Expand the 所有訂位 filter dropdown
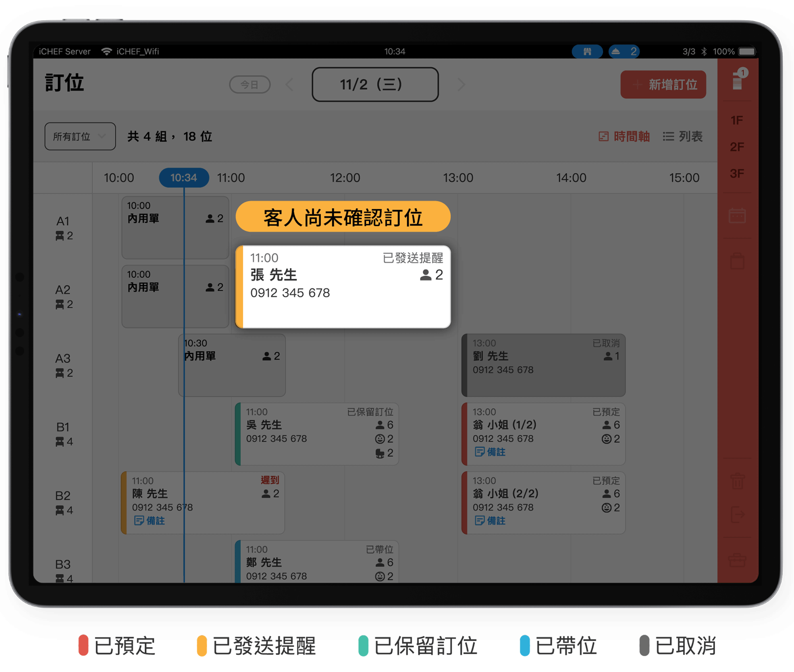The width and height of the screenshot is (794, 672). coord(80,137)
